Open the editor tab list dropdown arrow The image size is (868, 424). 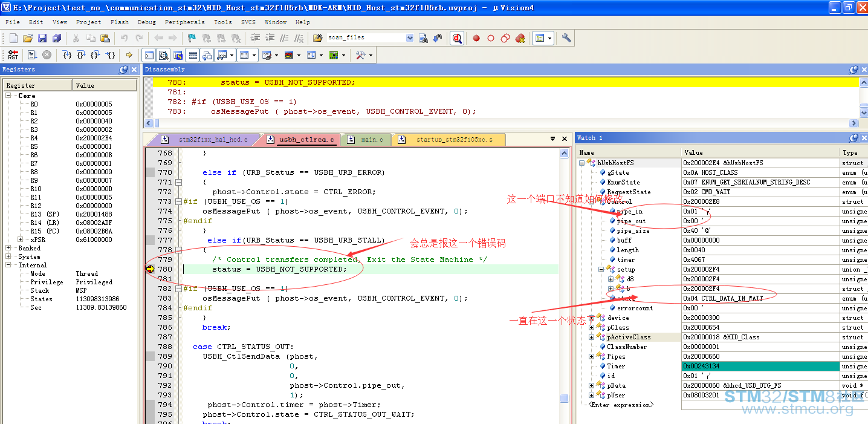[552, 139]
